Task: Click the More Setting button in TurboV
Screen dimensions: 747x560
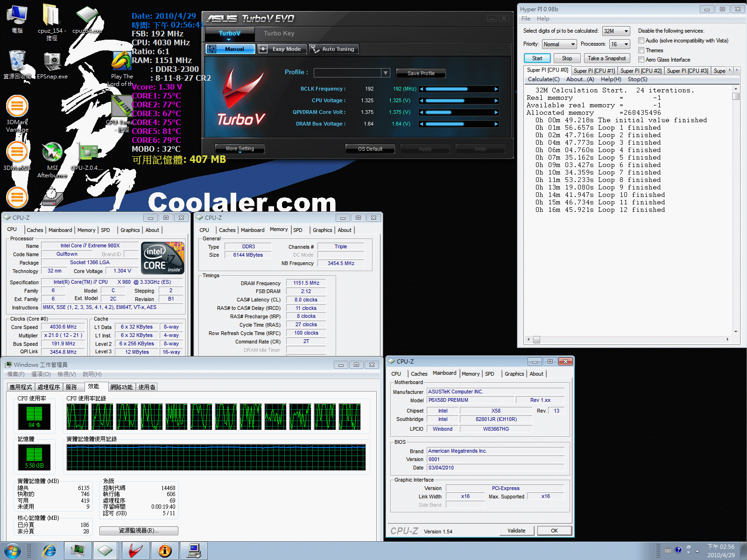Action: click(240, 149)
